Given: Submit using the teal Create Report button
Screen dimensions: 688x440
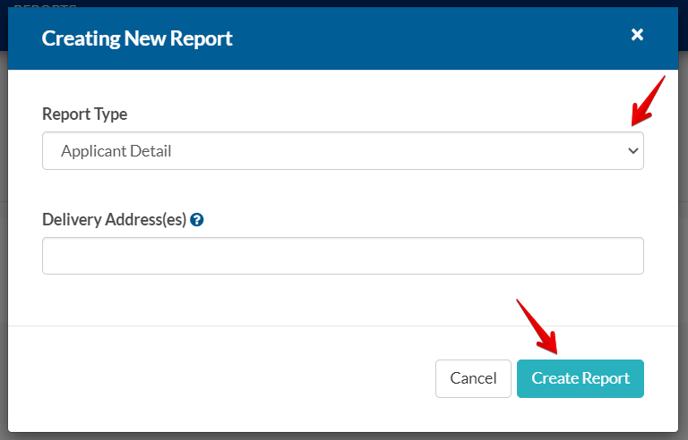Looking at the screenshot, I should click(x=580, y=378).
